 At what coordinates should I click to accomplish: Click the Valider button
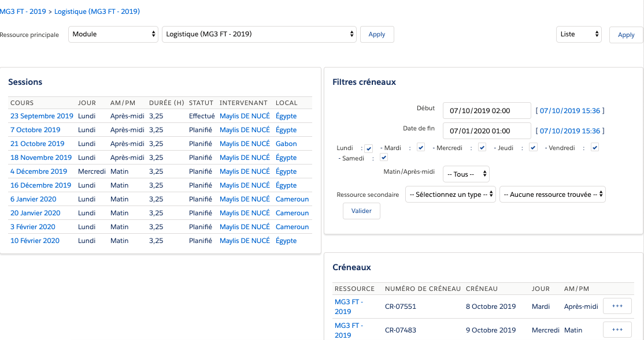pos(361,211)
